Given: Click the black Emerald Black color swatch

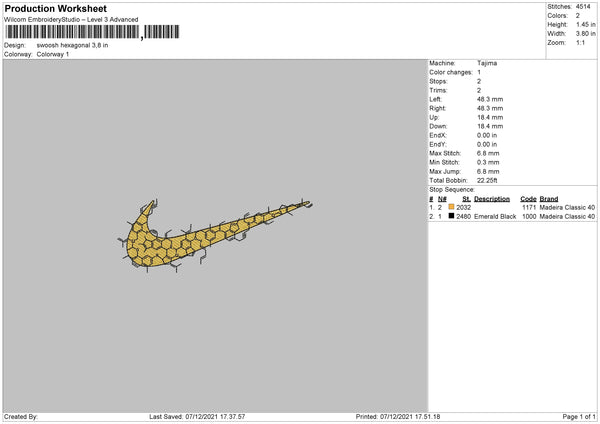Looking at the screenshot, I should (x=451, y=216).
